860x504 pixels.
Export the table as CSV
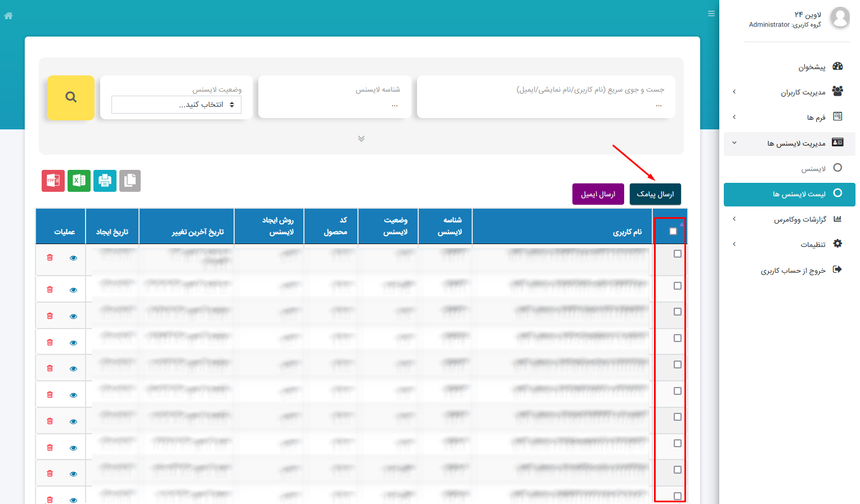(x=53, y=181)
